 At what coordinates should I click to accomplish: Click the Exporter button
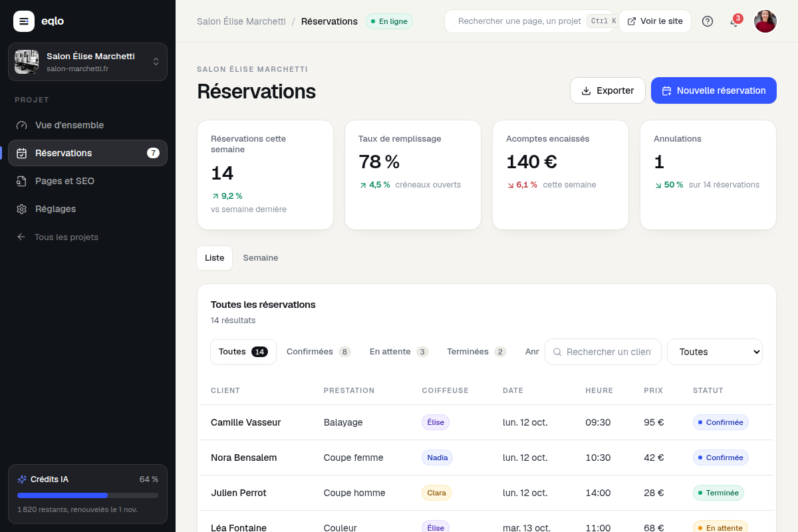[x=608, y=90]
